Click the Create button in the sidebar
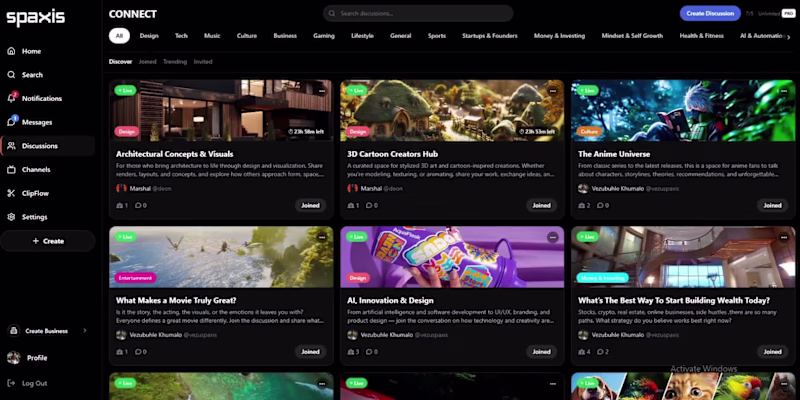Screen dimensions: 800x400 tap(47, 241)
